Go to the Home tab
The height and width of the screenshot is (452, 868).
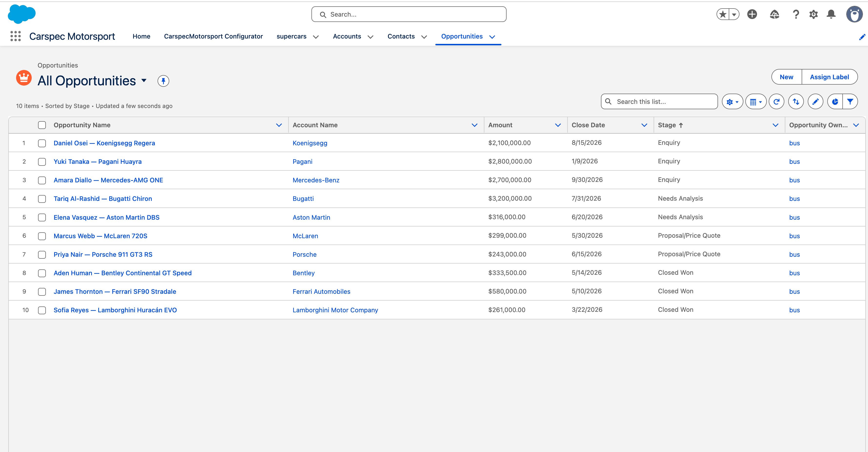click(141, 36)
